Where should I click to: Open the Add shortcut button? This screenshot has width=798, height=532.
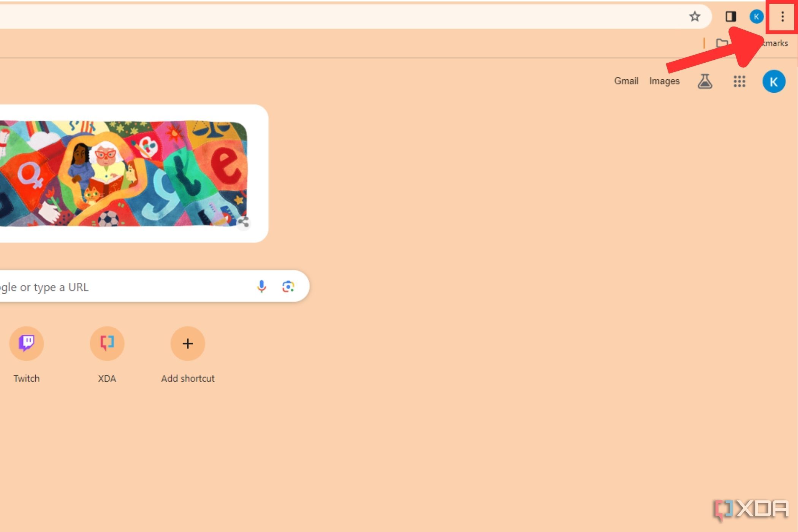(187, 343)
